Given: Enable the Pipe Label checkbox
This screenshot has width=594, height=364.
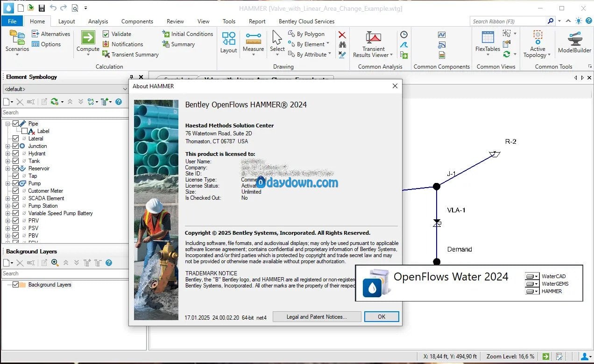Looking at the screenshot, I should point(24,131).
